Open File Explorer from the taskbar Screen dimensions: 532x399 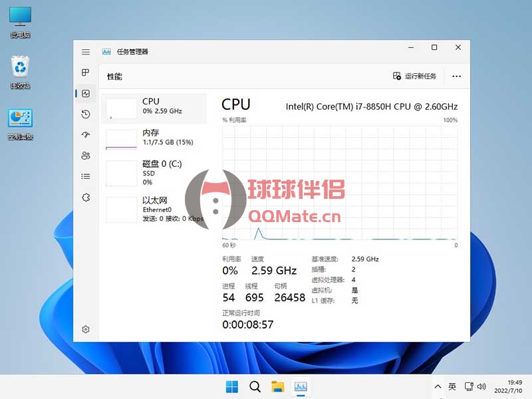(277, 386)
